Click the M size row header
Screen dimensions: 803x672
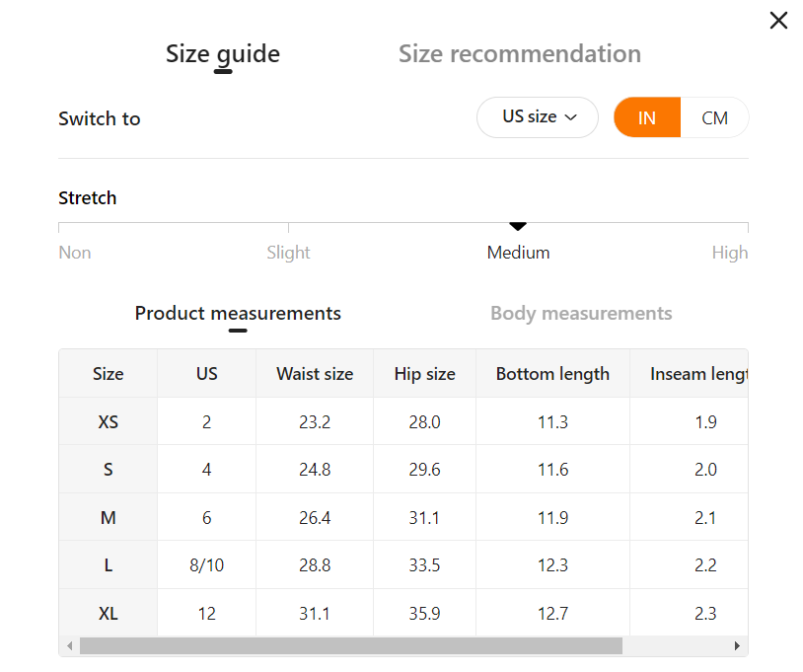(x=109, y=517)
